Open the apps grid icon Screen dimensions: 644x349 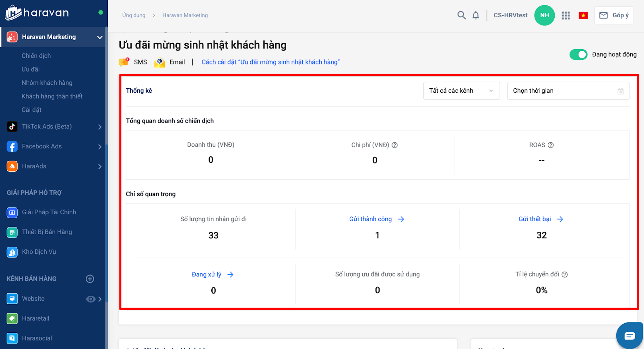coord(566,15)
